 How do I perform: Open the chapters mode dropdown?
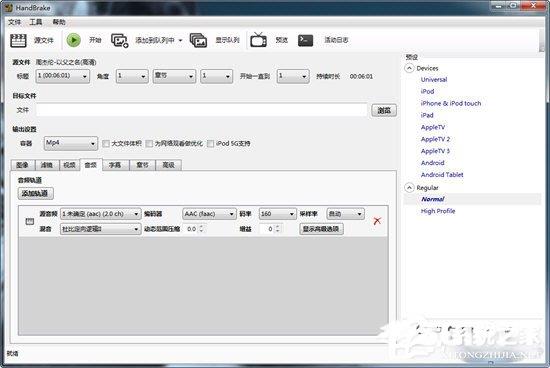point(174,76)
